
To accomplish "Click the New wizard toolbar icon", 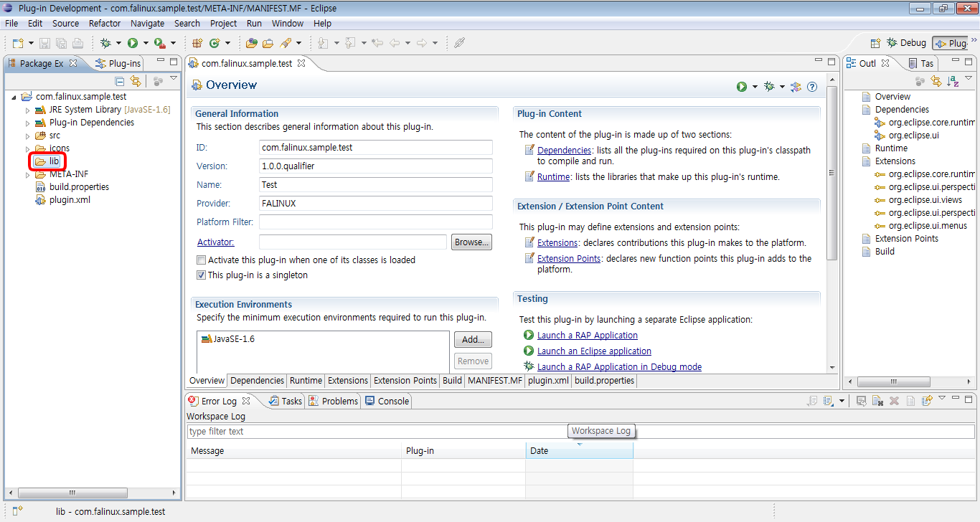I will point(17,43).
